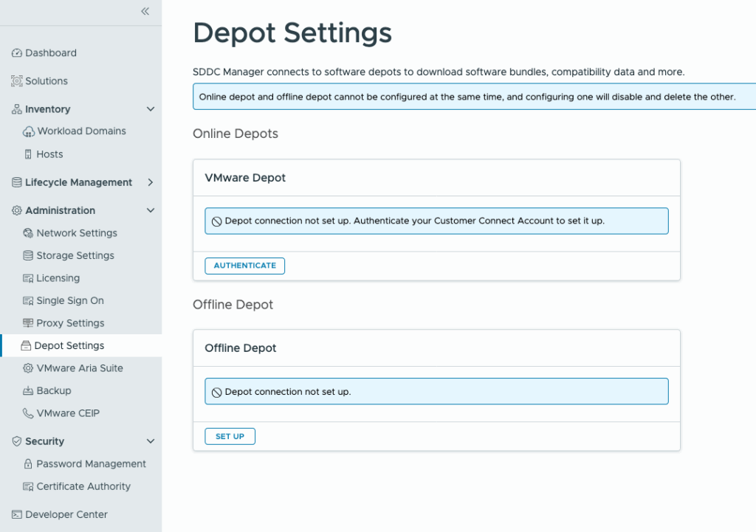Image resolution: width=756 pixels, height=532 pixels.
Task: Click the Network Settings icon
Action: coord(29,233)
